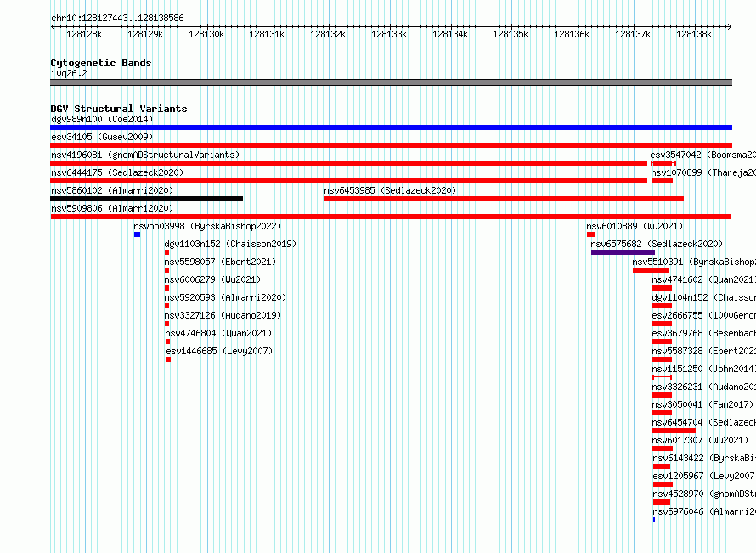Open variant nsv3327126 (Audano2019) label
This screenshot has width=756, height=553.
tap(223, 315)
